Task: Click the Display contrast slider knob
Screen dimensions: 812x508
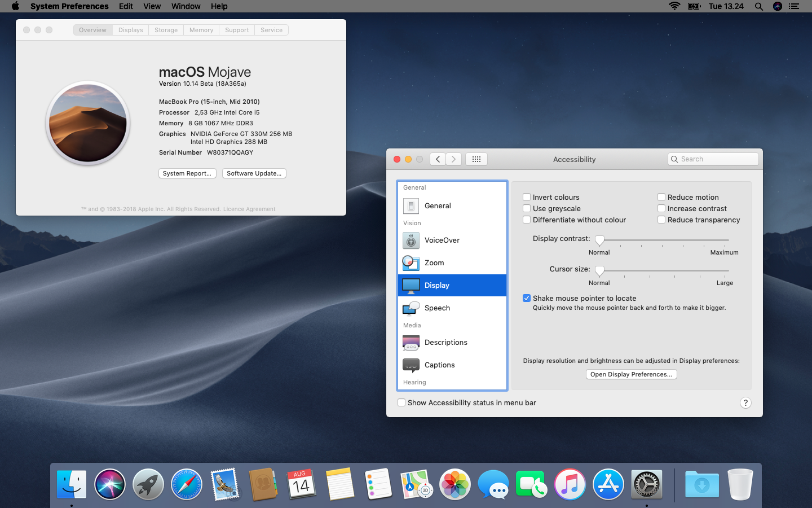Action: click(x=600, y=241)
